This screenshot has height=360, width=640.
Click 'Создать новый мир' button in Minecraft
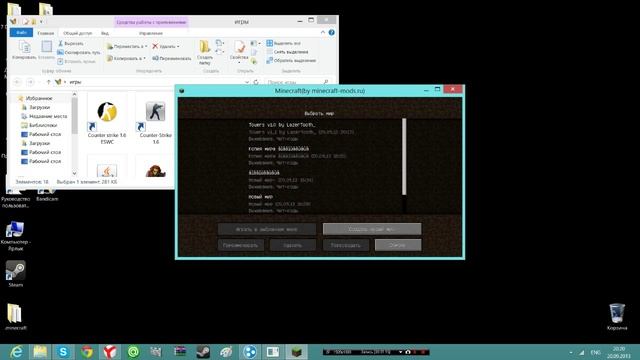pos(372,229)
